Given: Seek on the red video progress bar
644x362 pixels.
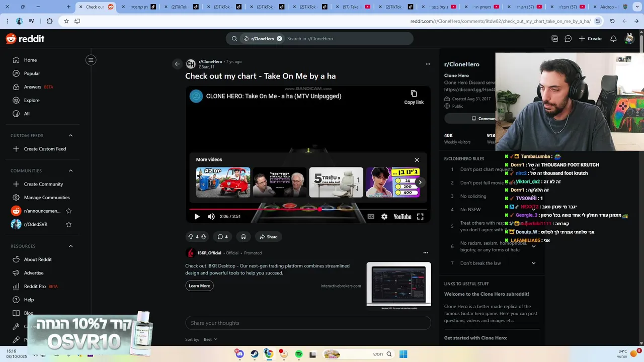Looking at the screenshot, I should click(x=308, y=209).
